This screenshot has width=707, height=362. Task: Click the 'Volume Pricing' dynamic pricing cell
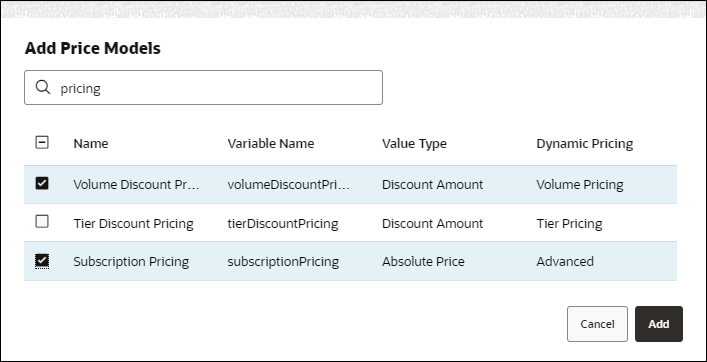coord(580,185)
